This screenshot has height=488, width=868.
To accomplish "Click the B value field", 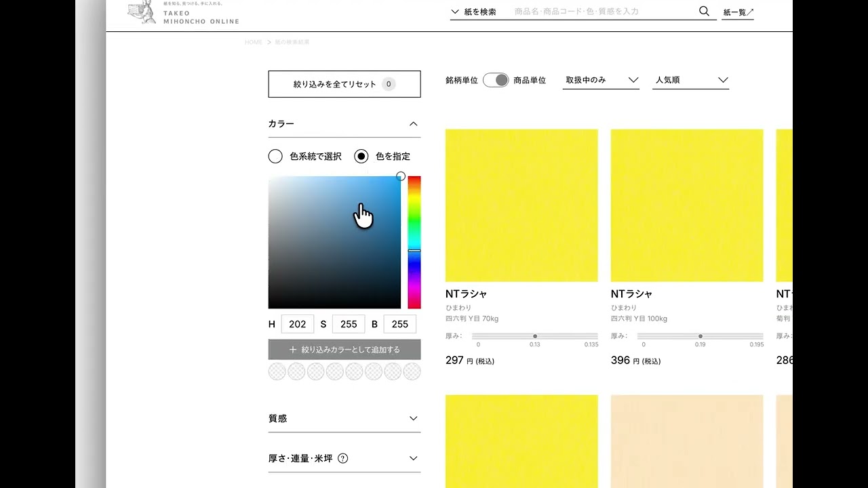I will pyautogui.click(x=400, y=324).
